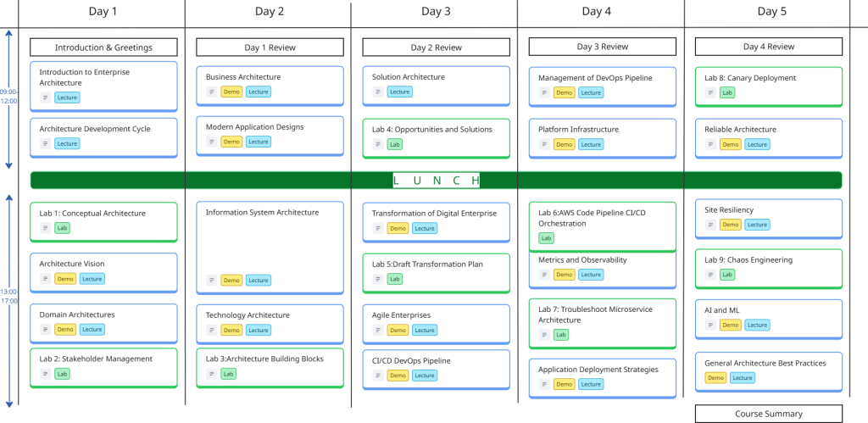868x423 pixels.
Task: Open description icon on Technology Architecture card
Action: coord(213,330)
